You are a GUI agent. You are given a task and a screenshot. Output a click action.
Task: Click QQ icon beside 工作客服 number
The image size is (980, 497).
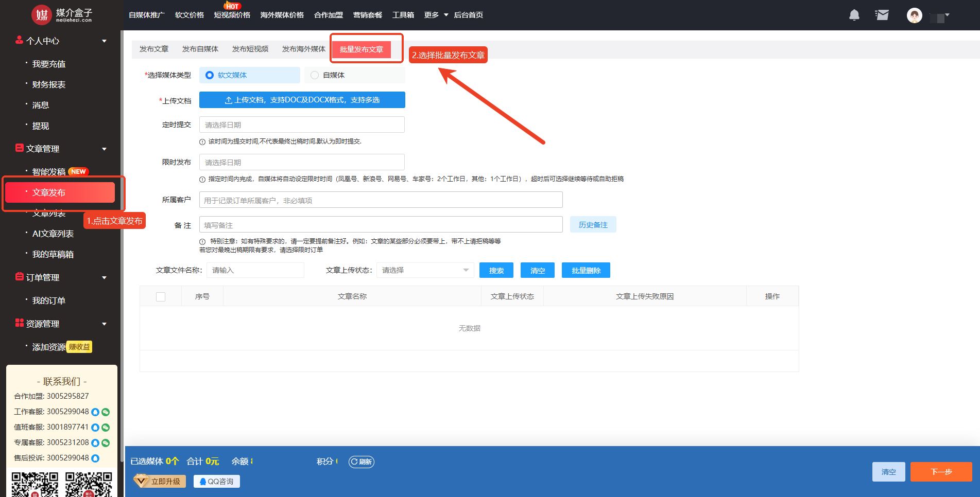(95, 412)
